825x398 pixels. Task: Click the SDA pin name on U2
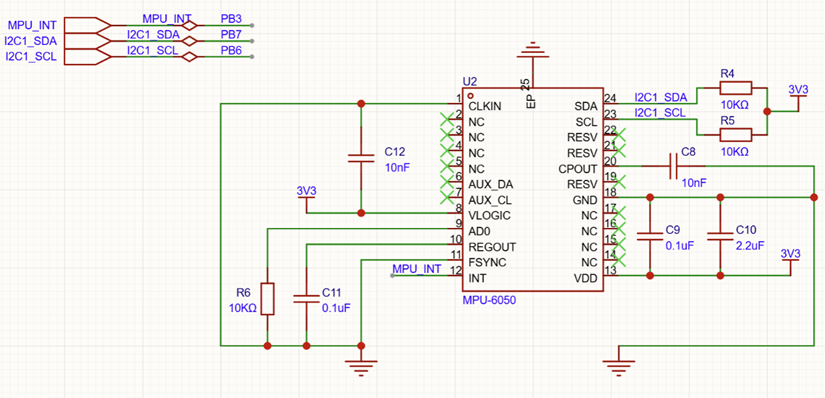pyautogui.click(x=587, y=106)
